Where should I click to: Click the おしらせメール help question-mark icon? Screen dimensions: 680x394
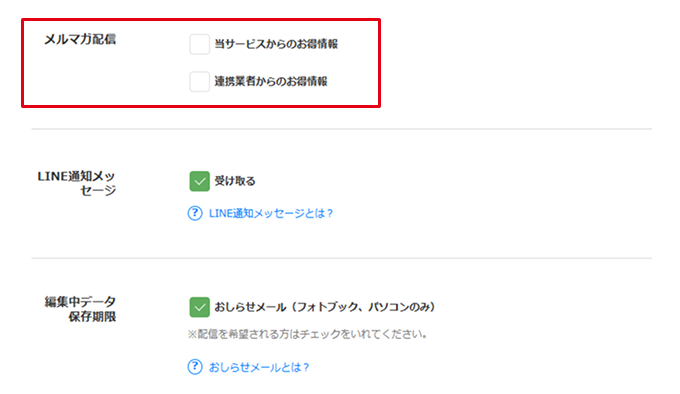[x=195, y=367]
